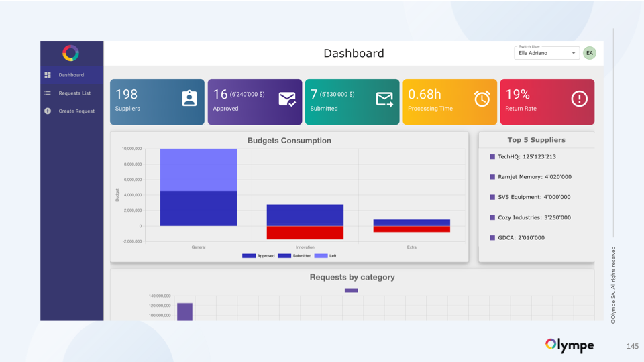Screen dimensions: 644x362
Task: Click the Olympe ring logo in sidebar
Action: click(70, 53)
